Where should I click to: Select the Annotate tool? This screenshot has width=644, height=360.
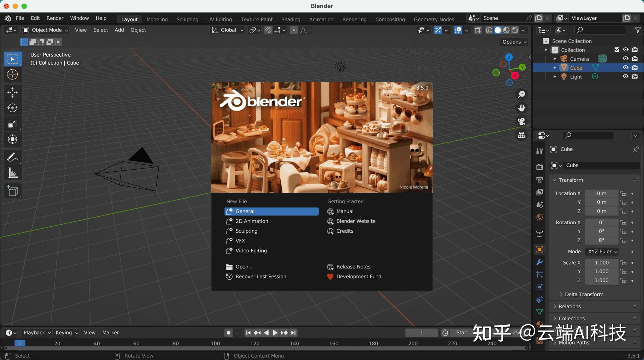tap(12, 157)
